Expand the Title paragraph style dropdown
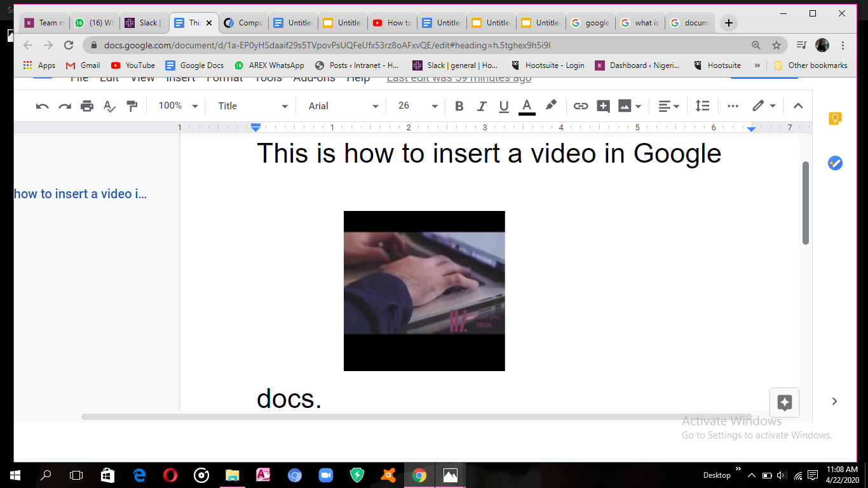The height and width of the screenshot is (488, 868). tap(252, 106)
